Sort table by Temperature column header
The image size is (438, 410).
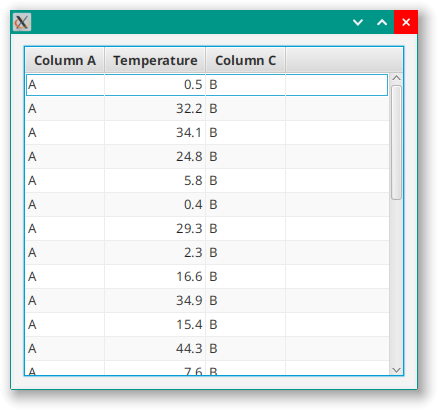pyautogui.click(x=155, y=60)
